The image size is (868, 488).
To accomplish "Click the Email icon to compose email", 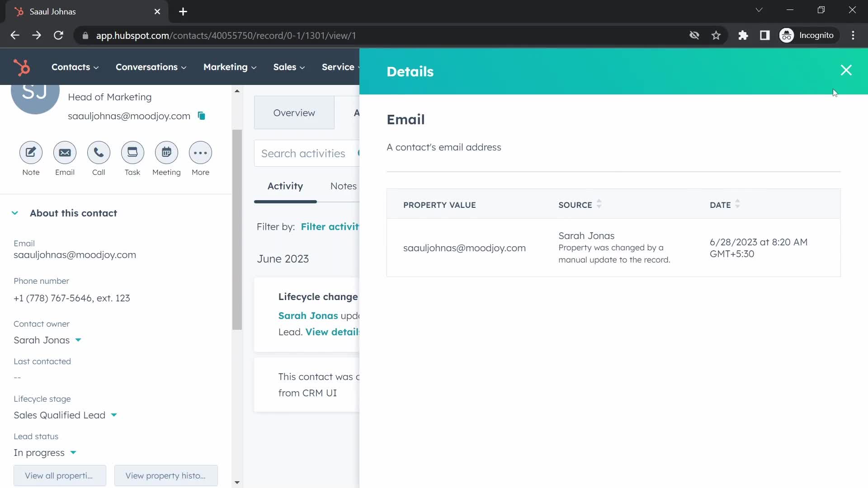I will tap(65, 153).
